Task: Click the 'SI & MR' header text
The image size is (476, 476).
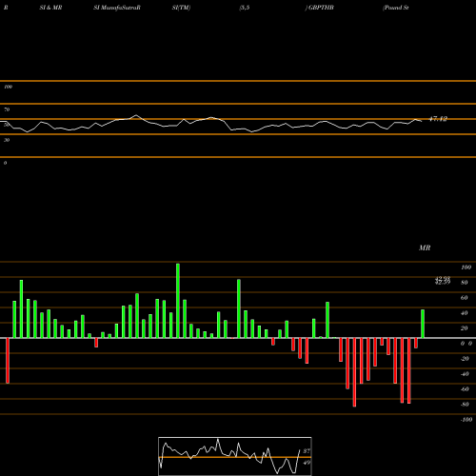Action: pyautogui.click(x=50, y=8)
